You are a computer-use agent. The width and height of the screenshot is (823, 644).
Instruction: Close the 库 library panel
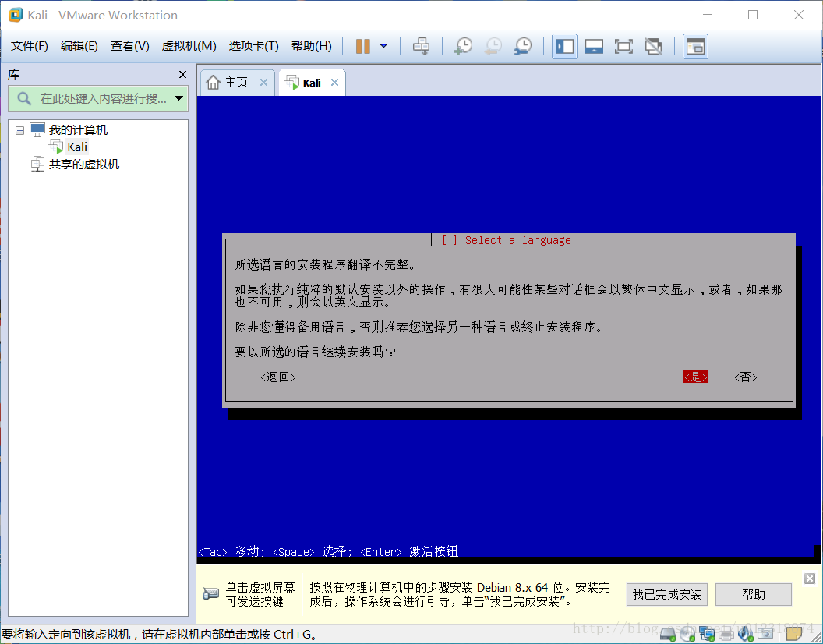point(182,75)
